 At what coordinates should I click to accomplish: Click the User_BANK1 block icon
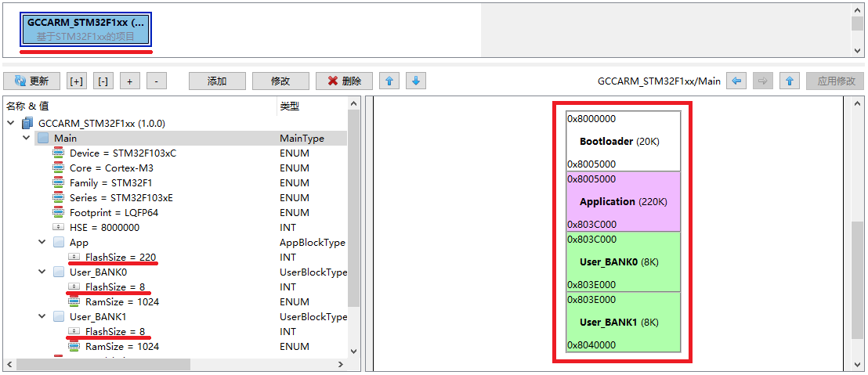tap(59, 317)
